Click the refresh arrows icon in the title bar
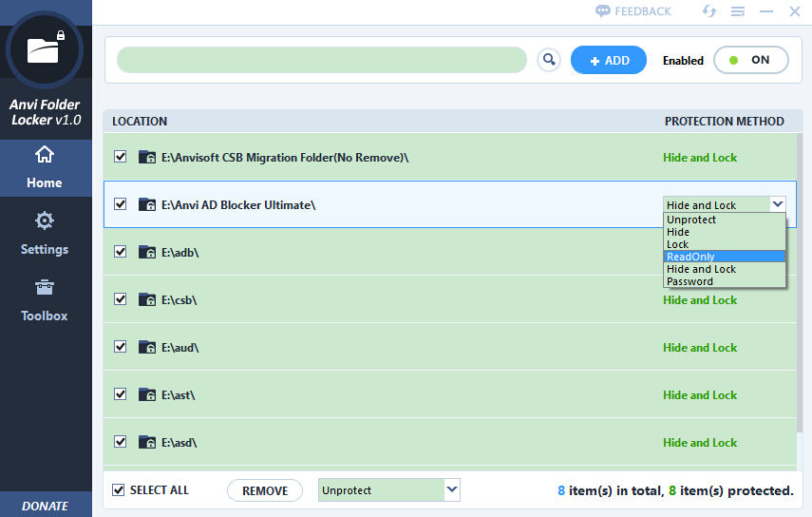The image size is (812, 517). [708, 10]
